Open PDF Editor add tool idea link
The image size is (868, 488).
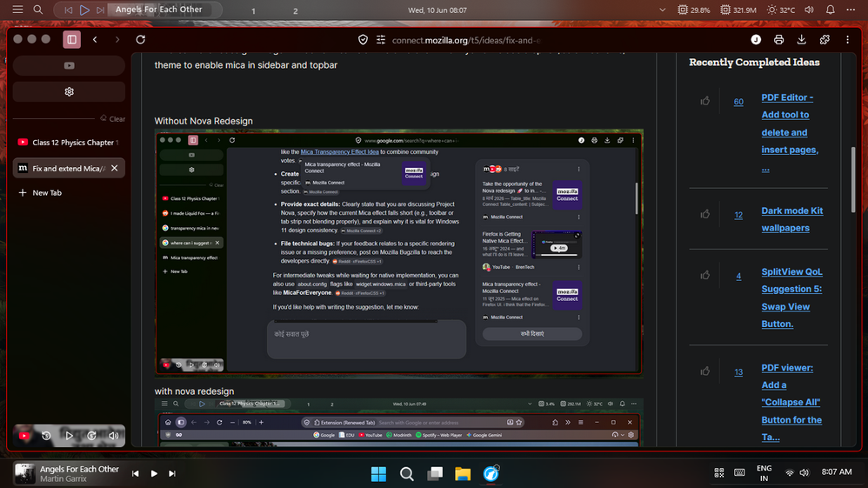[790, 132]
